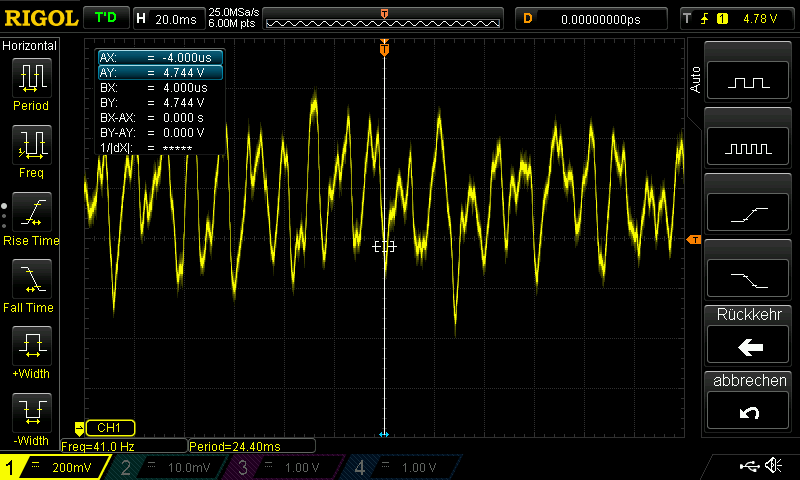Click the trigger rising edge icon
The image size is (800, 480).
click(705, 19)
